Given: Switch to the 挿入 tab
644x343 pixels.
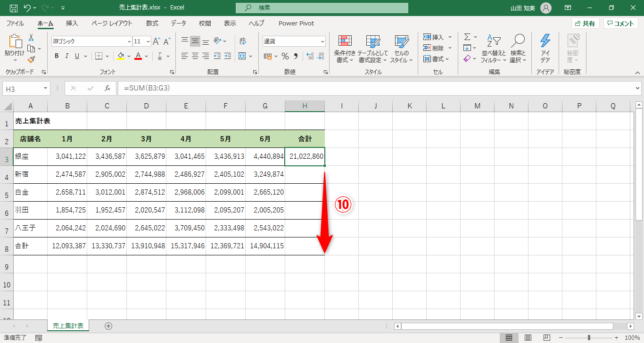Looking at the screenshot, I should (72, 23).
